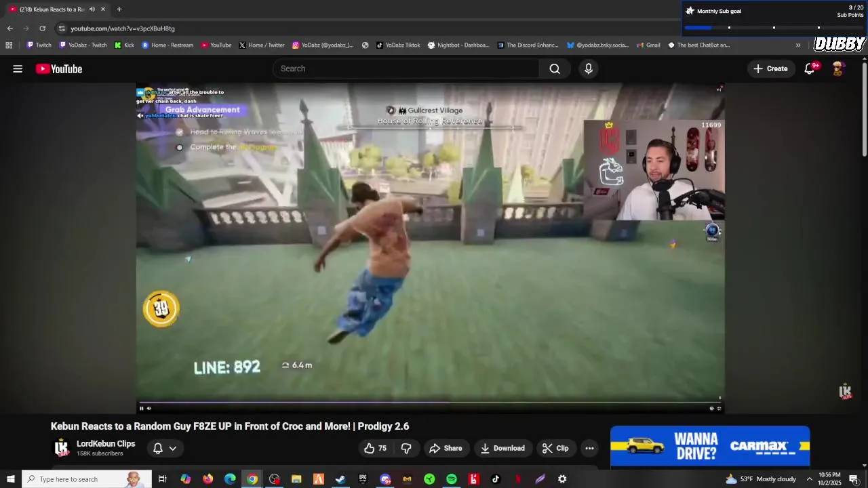
Task: Expand the subscription notification bell dropdown
Action: pyautogui.click(x=164, y=448)
